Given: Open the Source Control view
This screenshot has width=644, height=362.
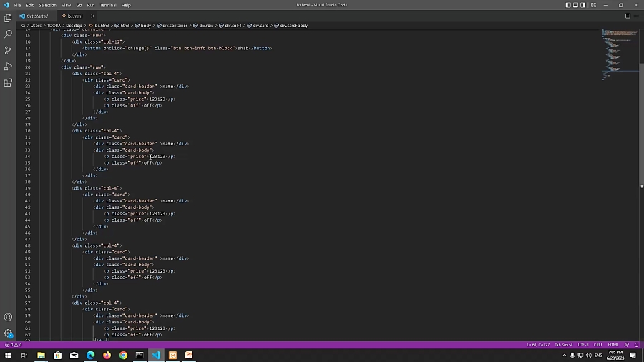Looking at the screenshot, I should click(9, 50).
